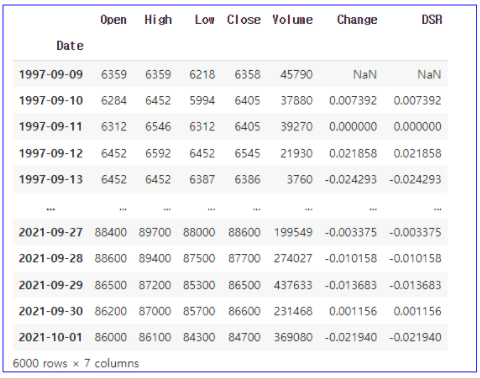Image resolution: width=480 pixels, height=378 pixels.
Task: Select Low value 6387
Action: [202, 179]
